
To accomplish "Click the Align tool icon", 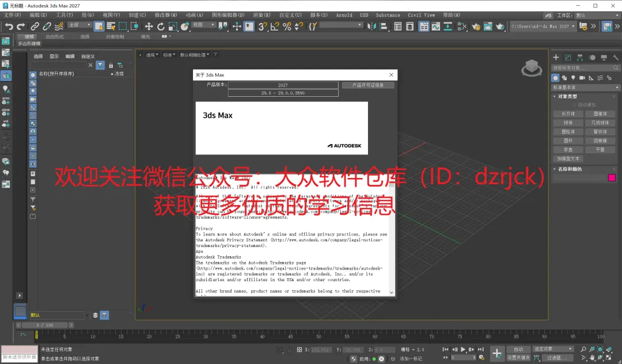I will point(384,26).
